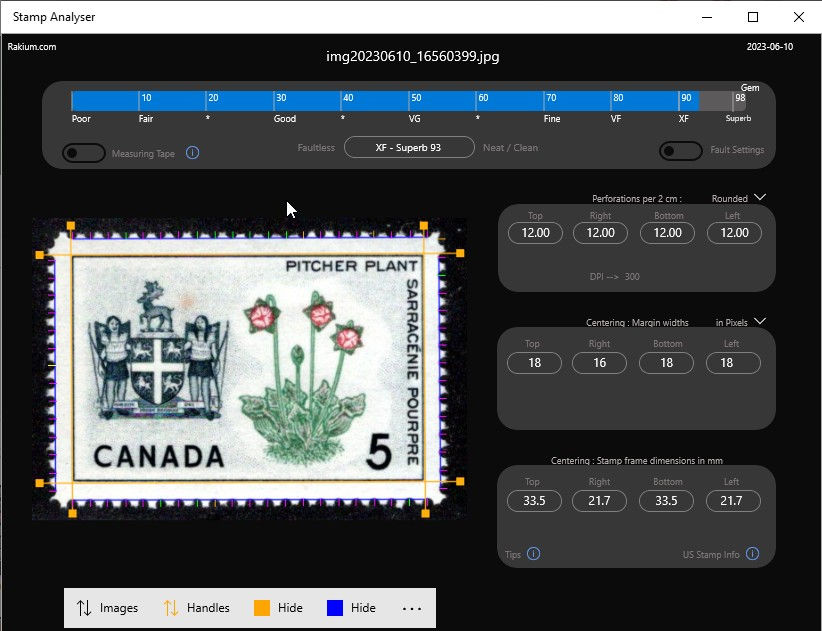This screenshot has width=822, height=631.
Task: Click the Fine grade label
Action: point(551,119)
